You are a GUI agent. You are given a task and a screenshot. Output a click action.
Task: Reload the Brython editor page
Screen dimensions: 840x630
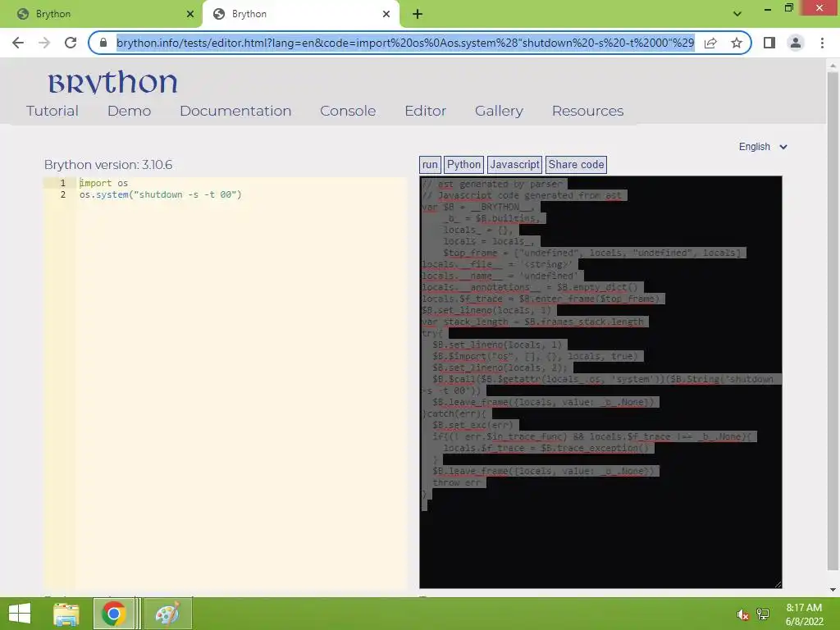point(71,43)
